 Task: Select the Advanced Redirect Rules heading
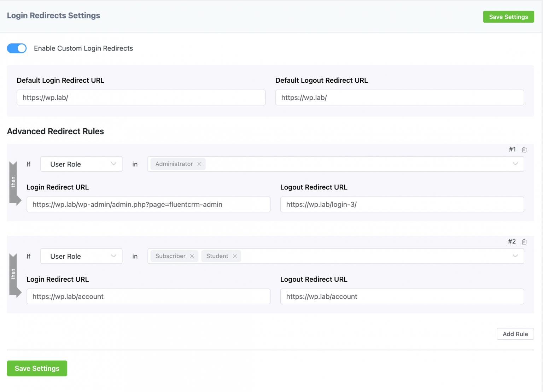click(56, 131)
